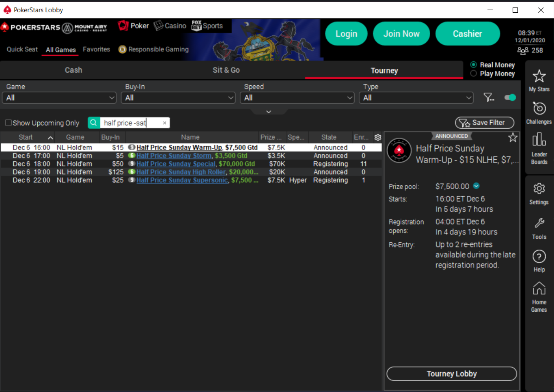
Task: Expand more filters chevron
Action: (x=269, y=112)
